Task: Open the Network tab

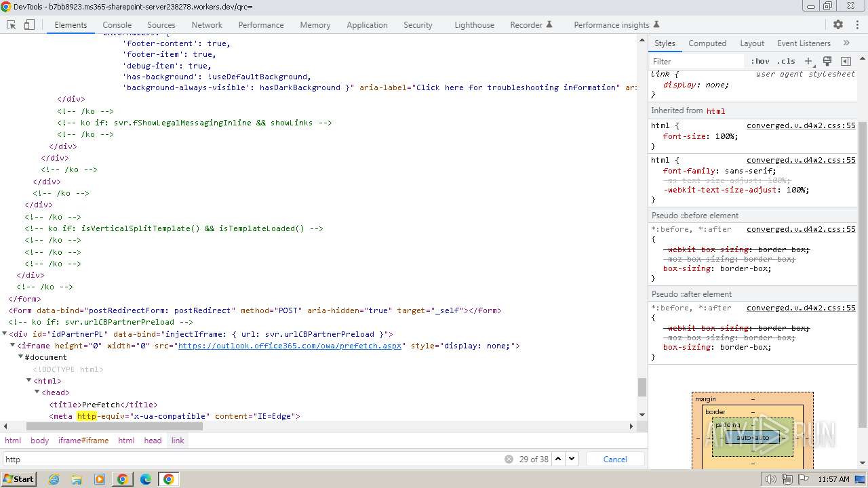Action: 207,24
